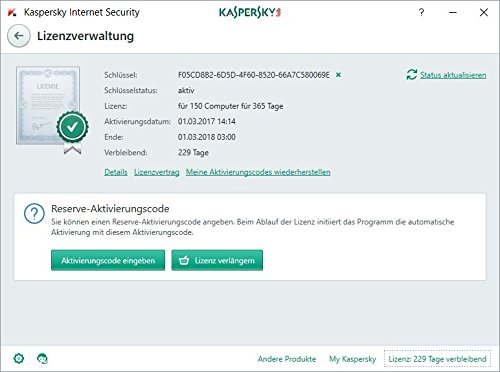Screen dimensions: 500x372
Task: Click the KASPERSKY logo at top center
Action: point(250,13)
